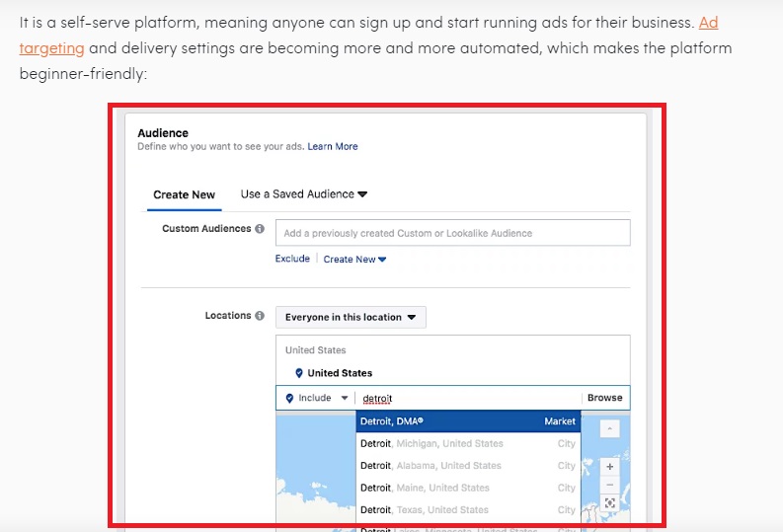This screenshot has width=783, height=532.
Task: Choose Detroit, Michigan, United States suggestion
Action: coord(467,443)
